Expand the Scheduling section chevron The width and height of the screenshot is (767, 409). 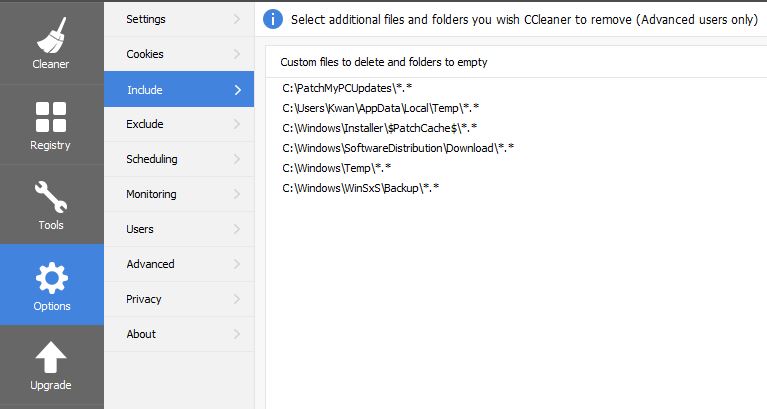click(237, 159)
